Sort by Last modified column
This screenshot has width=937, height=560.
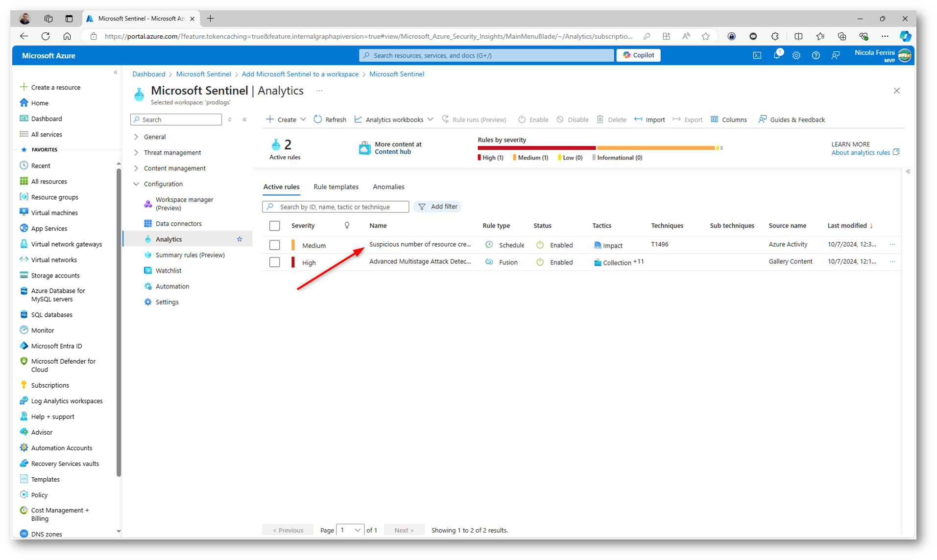pyautogui.click(x=850, y=226)
